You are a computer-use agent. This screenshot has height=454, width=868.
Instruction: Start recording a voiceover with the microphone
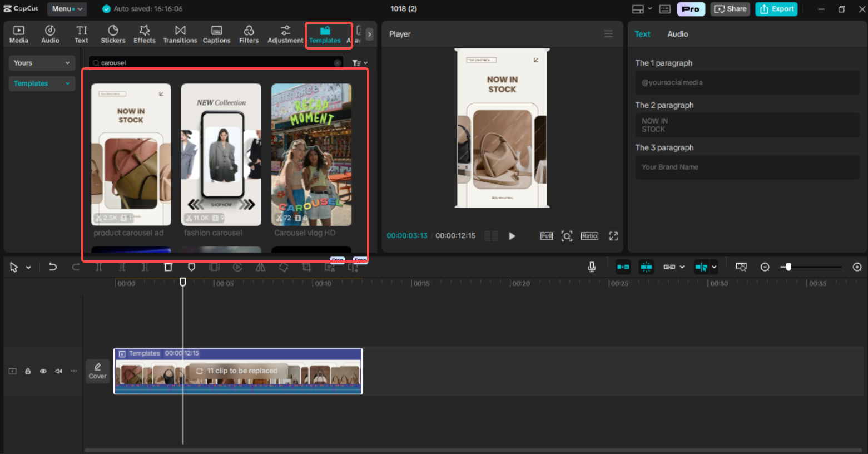tap(592, 267)
